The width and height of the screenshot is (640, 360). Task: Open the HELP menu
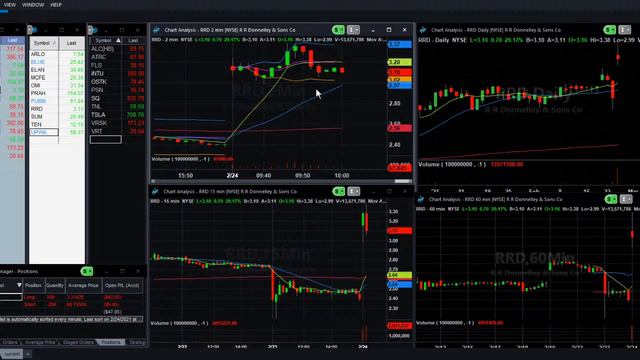[56, 4]
